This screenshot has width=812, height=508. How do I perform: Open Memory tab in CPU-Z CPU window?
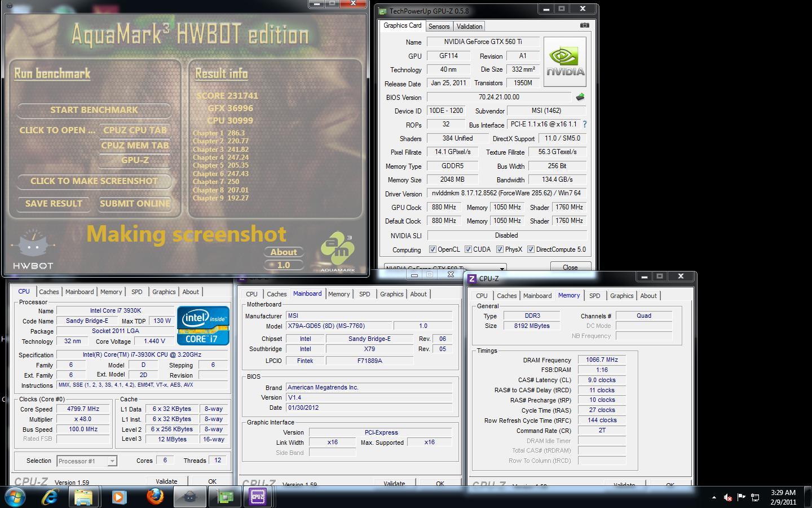[111, 292]
